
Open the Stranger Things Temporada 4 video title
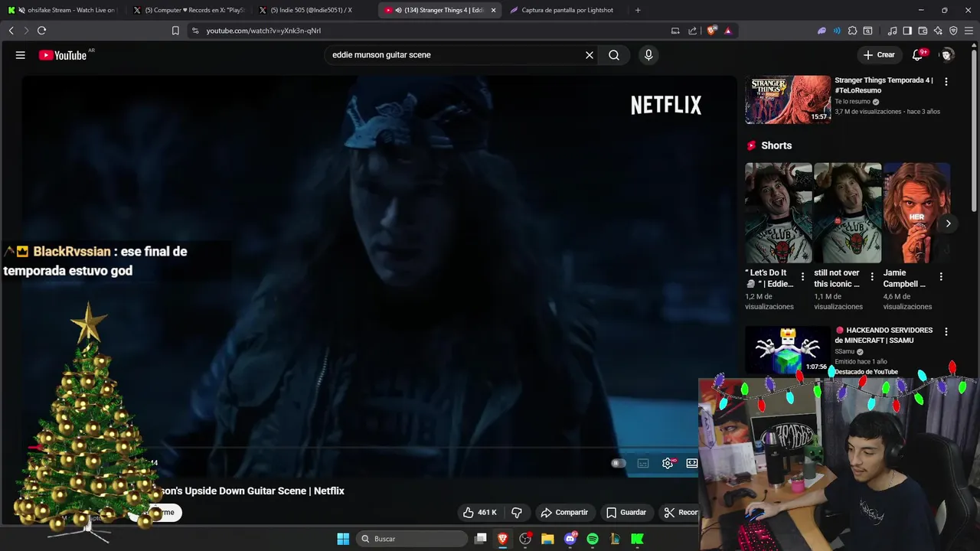(x=884, y=85)
